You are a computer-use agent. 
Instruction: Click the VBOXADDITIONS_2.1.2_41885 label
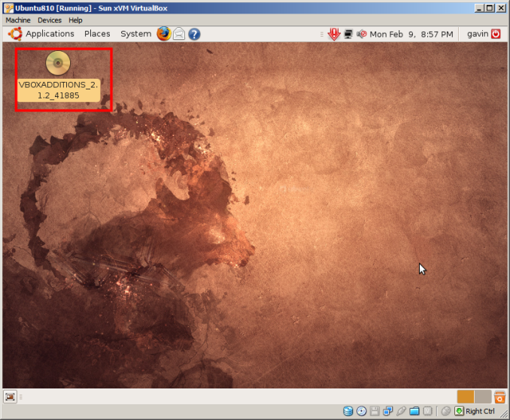click(58, 90)
